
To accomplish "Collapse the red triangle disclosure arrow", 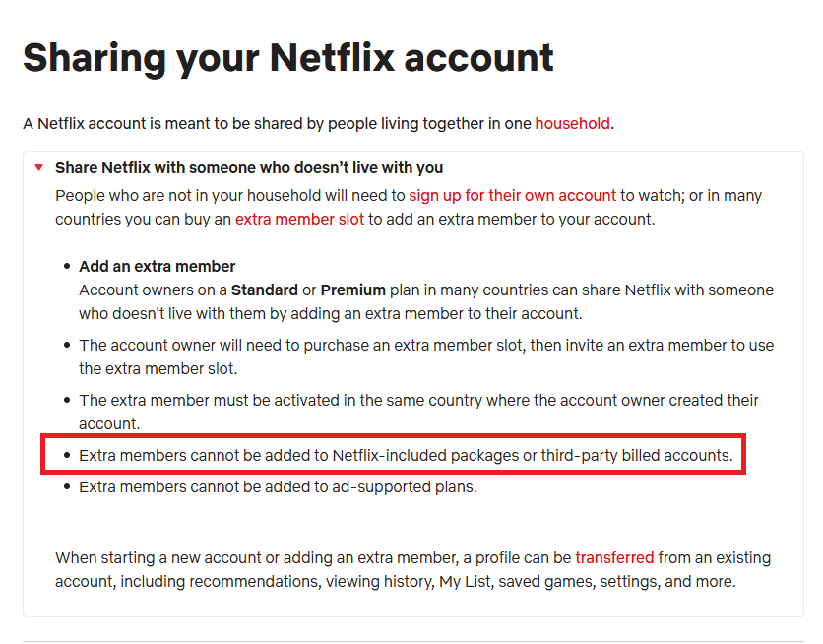I will click(x=38, y=168).
